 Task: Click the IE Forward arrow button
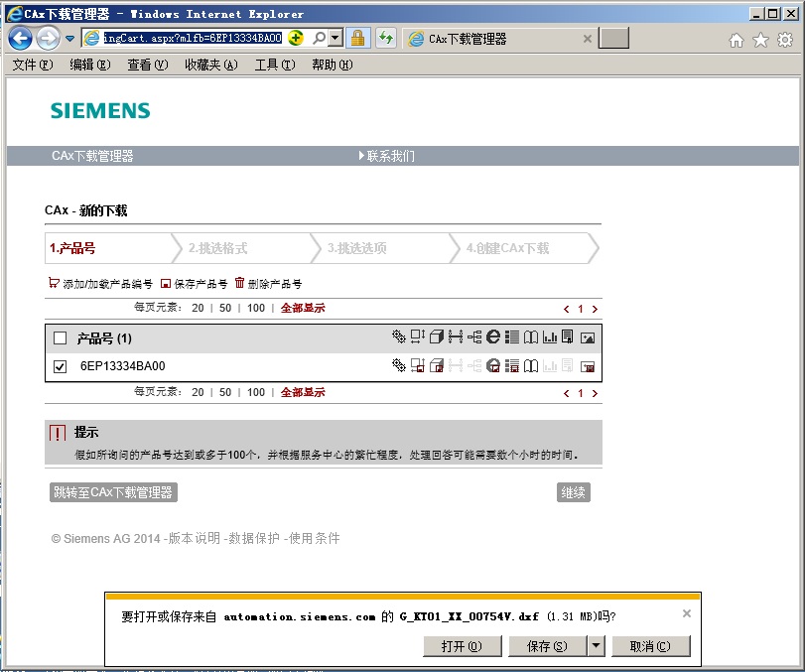[48, 38]
